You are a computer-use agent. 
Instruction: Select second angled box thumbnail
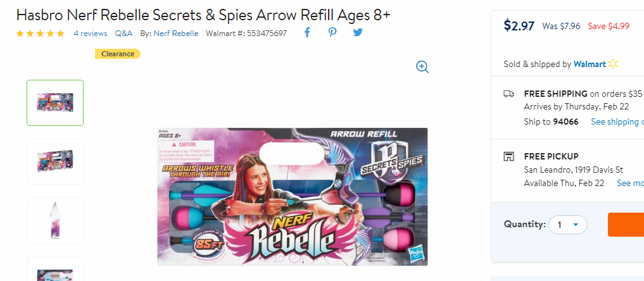click(55, 161)
